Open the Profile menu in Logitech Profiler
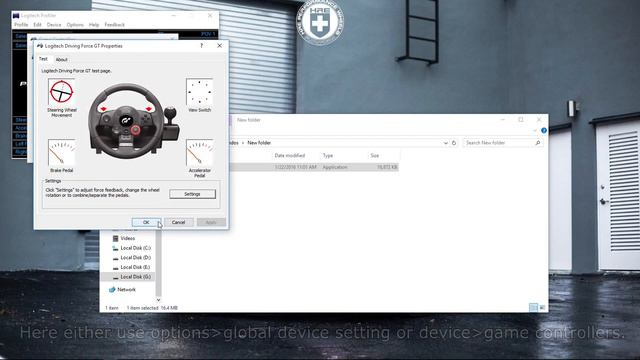The height and width of the screenshot is (360, 640). point(21,25)
